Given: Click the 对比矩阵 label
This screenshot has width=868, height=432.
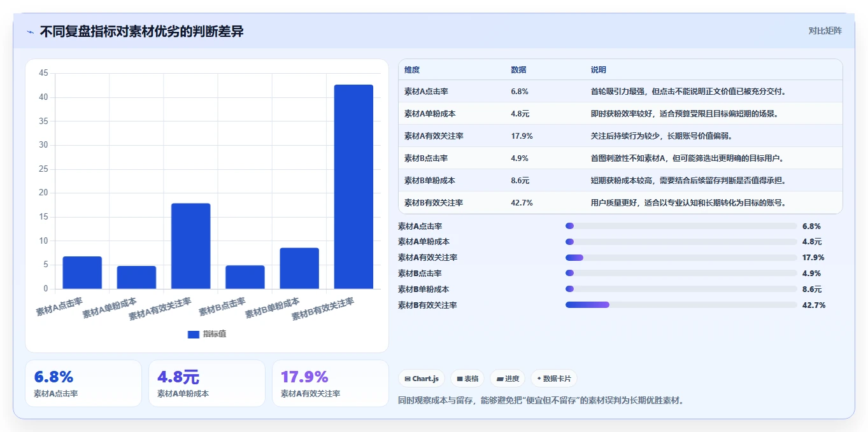Looking at the screenshot, I should [825, 31].
